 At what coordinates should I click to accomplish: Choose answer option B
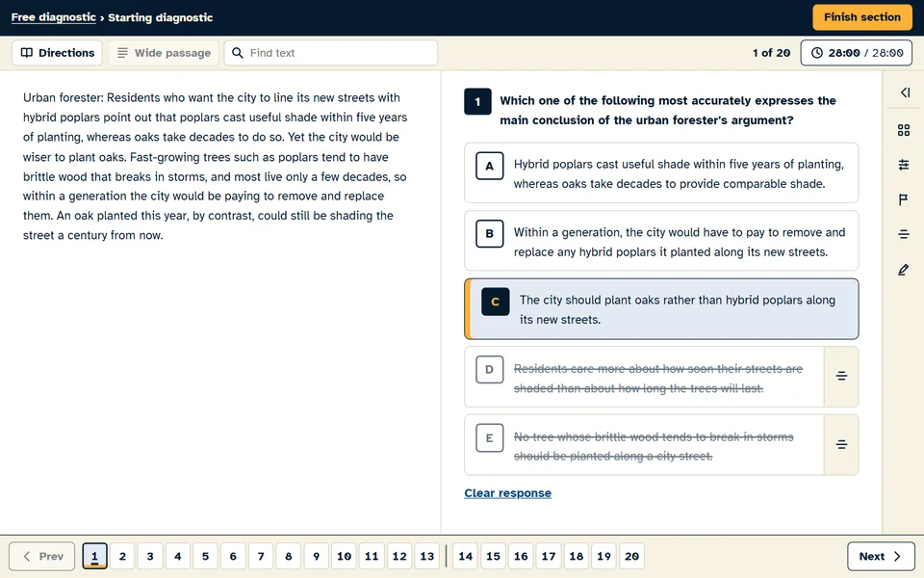[661, 241]
